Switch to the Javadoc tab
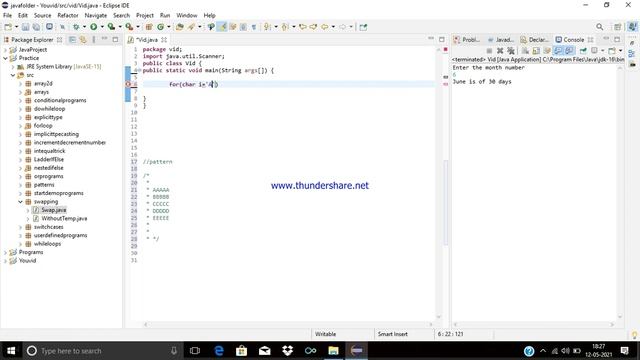Image resolution: width=640 pixels, height=360 pixels. [x=501, y=40]
